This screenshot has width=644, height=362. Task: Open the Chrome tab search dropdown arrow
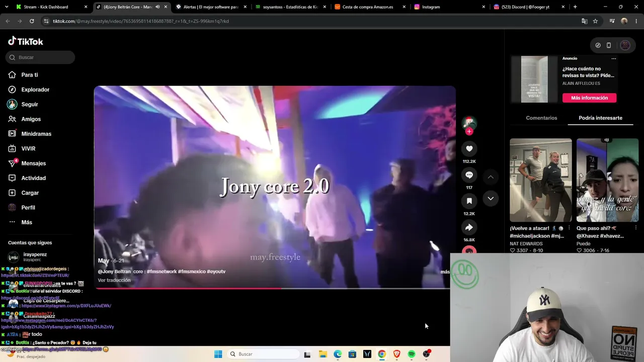[x=7, y=7]
